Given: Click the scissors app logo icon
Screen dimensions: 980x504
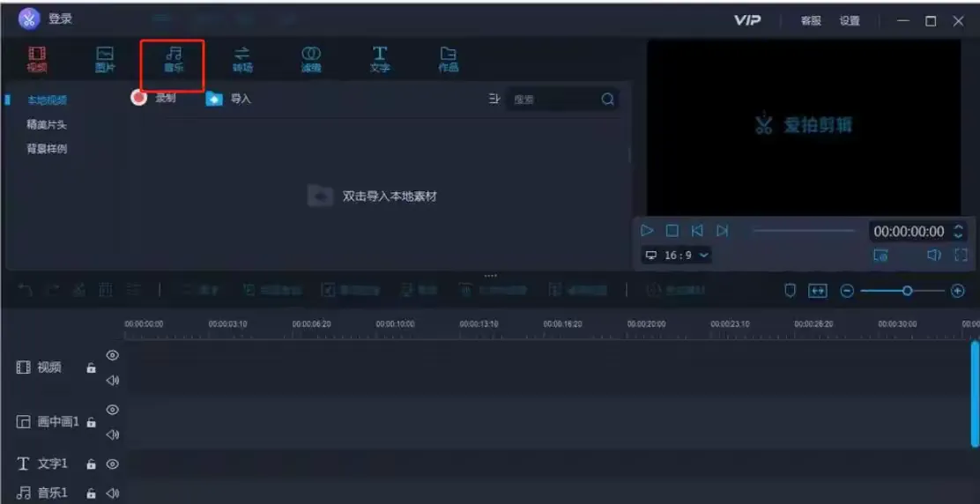Looking at the screenshot, I should click(x=28, y=19).
